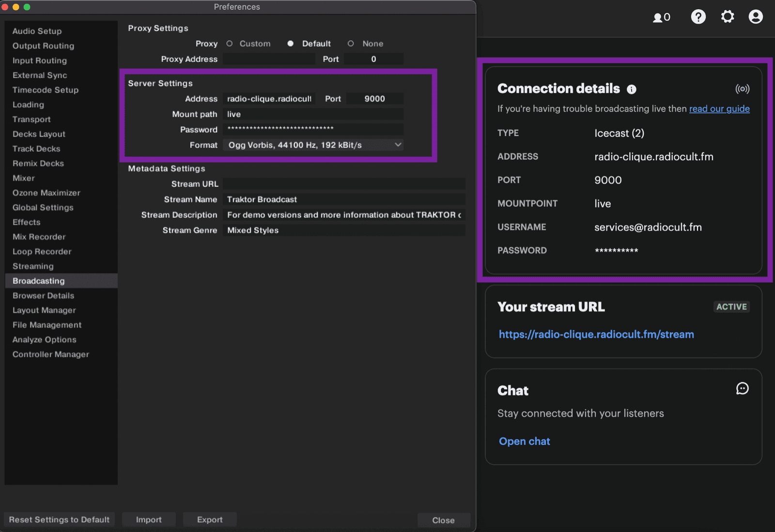This screenshot has width=775, height=532.
Task: Close the Preferences dialog with Close button
Action: [x=443, y=520]
